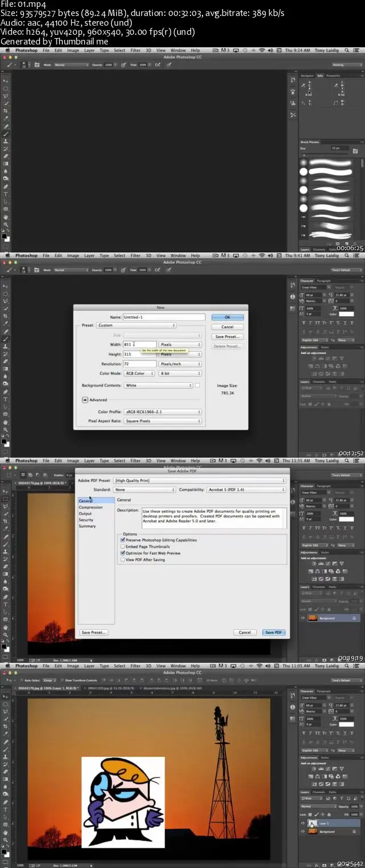Click OK in the New dialog
The width and height of the screenshot is (365, 868).
click(228, 317)
